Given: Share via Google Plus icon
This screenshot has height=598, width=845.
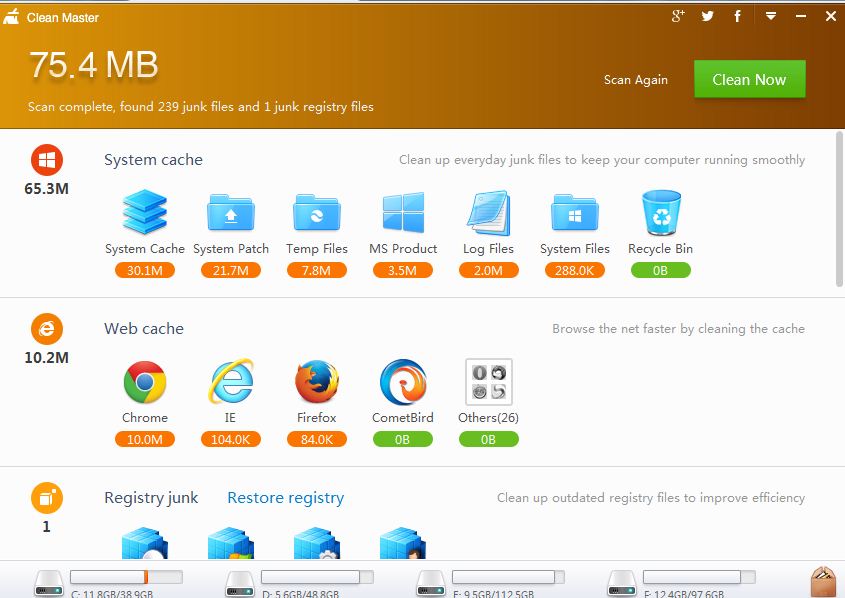Looking at the screenshot, I should coord(678,16).
